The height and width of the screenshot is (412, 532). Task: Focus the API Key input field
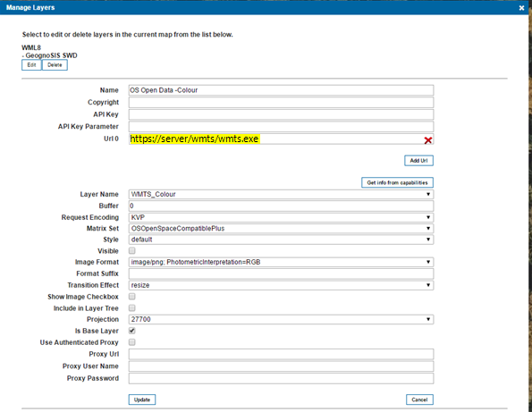[x=281, y=114]
